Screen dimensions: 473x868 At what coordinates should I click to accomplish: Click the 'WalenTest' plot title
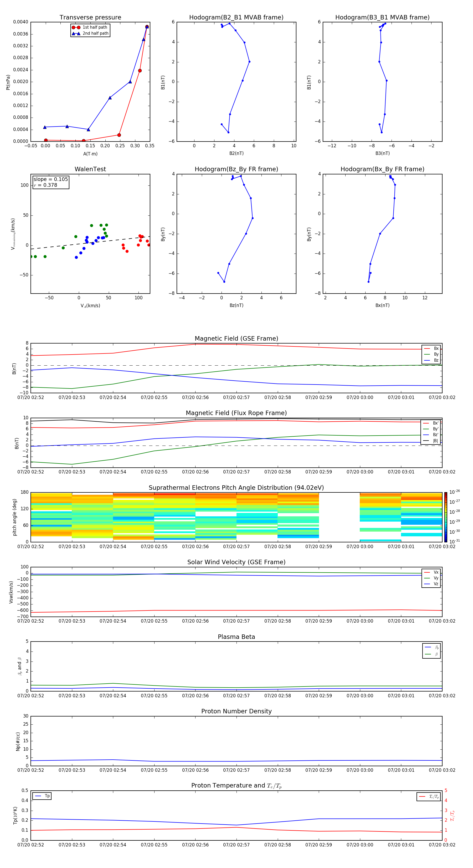tap(90, 169)
